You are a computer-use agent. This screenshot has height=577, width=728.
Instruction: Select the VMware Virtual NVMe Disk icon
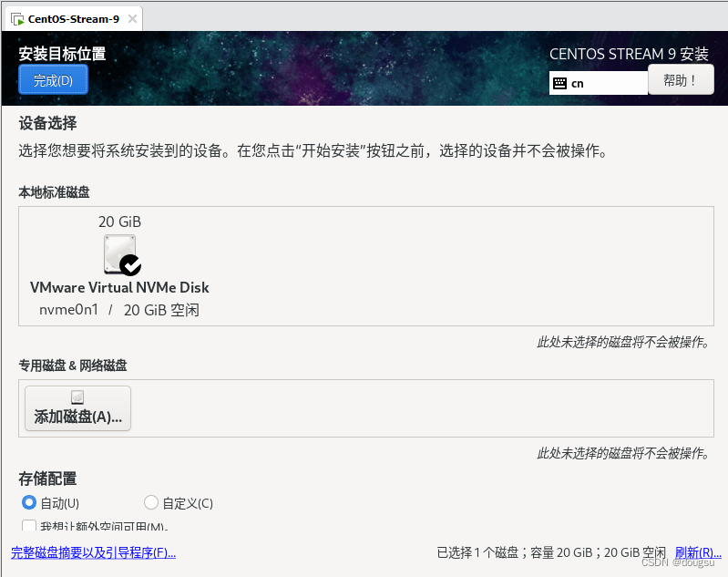point(122,254)
